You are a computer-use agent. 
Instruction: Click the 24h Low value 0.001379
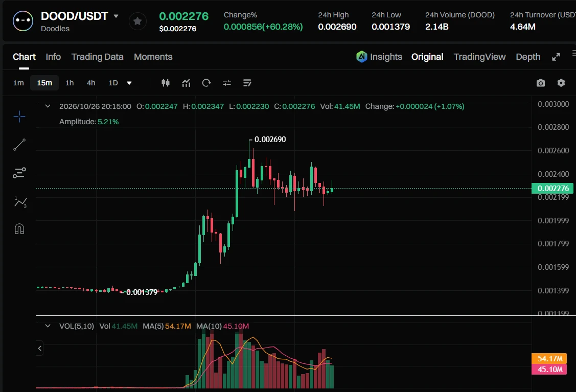click(390, 27)
